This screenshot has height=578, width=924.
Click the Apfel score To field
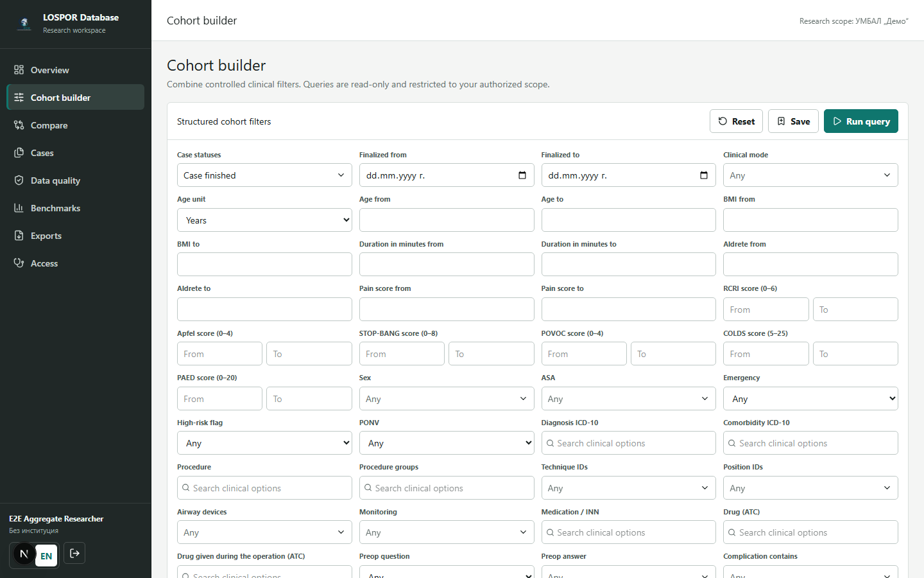(309, 354)
